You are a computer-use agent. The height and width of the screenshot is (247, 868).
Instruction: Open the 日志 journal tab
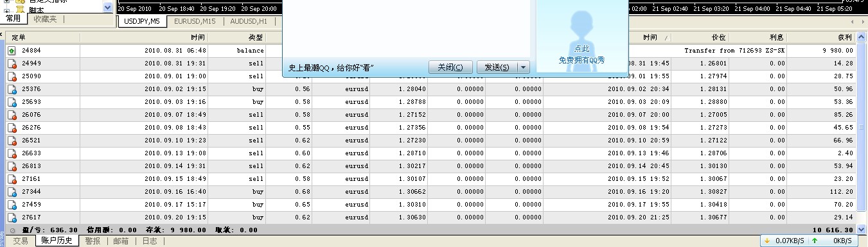150,241
